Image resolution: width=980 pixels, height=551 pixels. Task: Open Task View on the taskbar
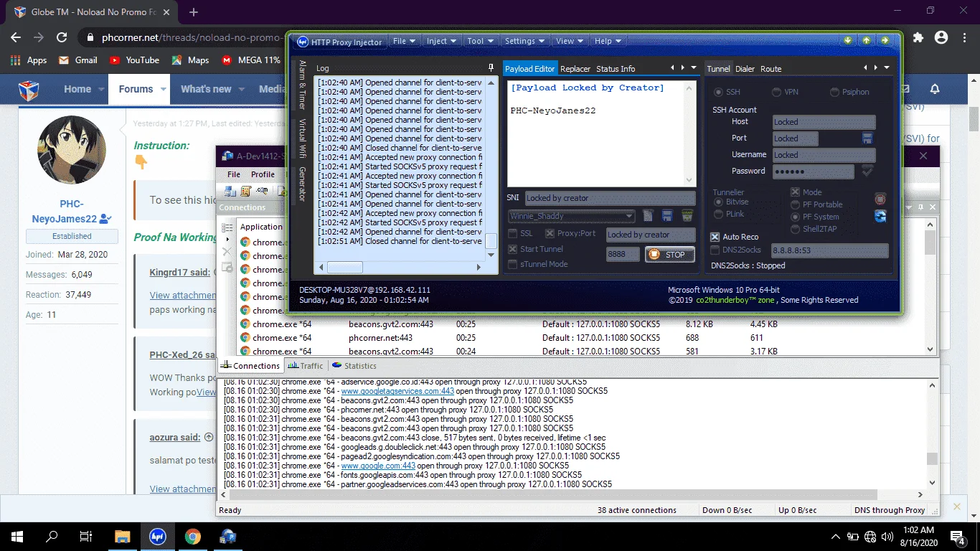86,536
